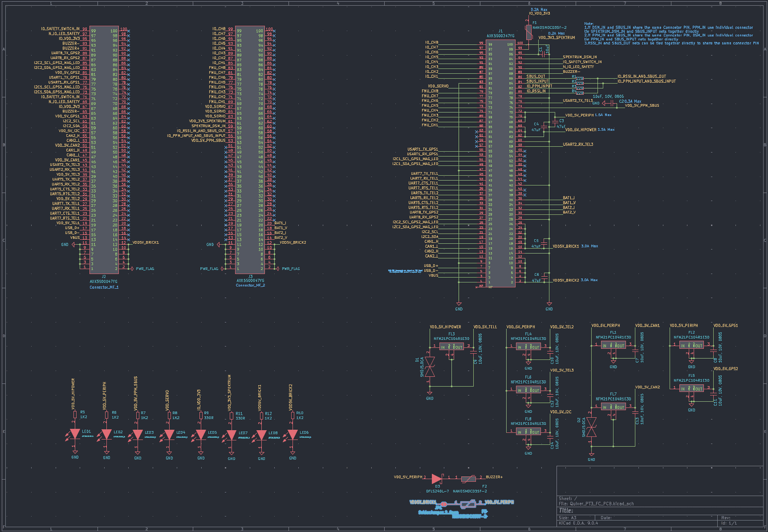Click the 'VDD_5V_TEL2' net label

point(562,327)
